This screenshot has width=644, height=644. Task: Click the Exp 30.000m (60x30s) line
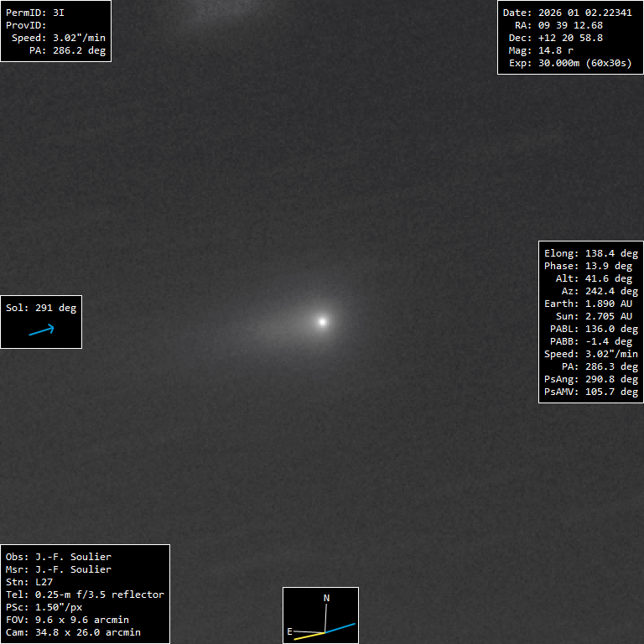click(567, 63)
